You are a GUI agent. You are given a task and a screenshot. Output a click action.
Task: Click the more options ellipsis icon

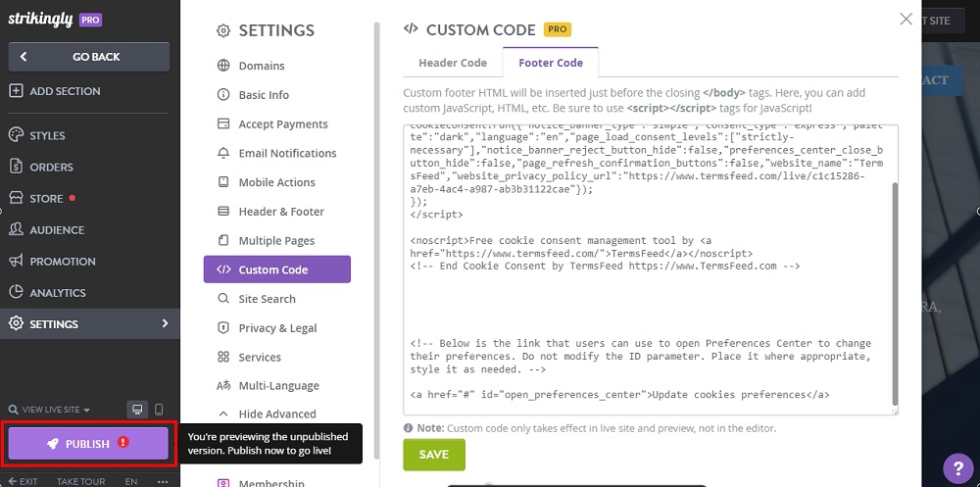[163, 481]
